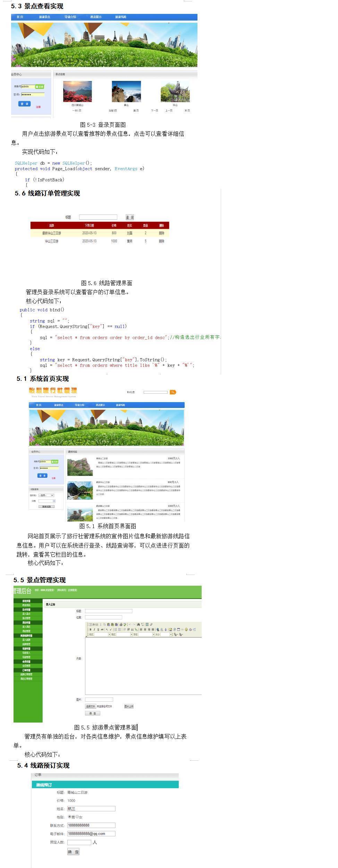Open the 格式 format dropdown in editor
The width and height of the screenshot is (338, 868).
[125, 634]
